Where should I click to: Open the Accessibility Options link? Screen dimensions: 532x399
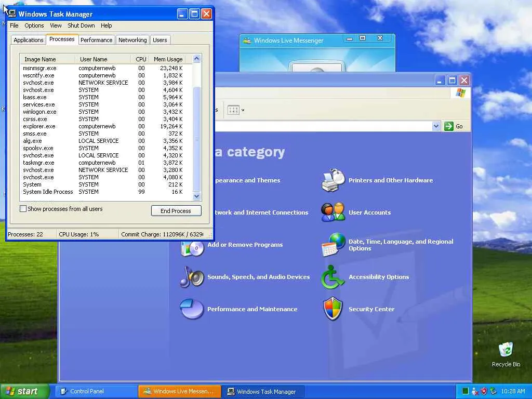pos(379,277)
